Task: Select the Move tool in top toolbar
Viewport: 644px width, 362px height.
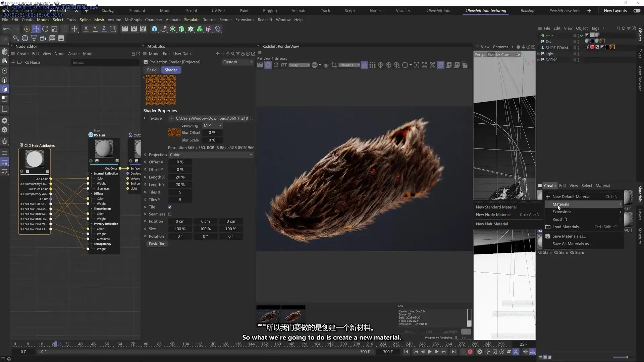Action: point(36,29)
